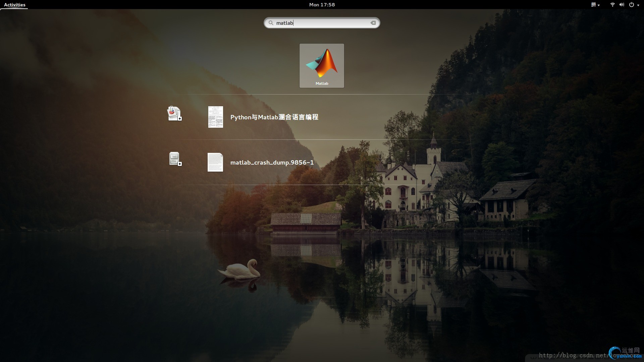
Task: Click the Documents search provider icon
Action: (174, 114)
